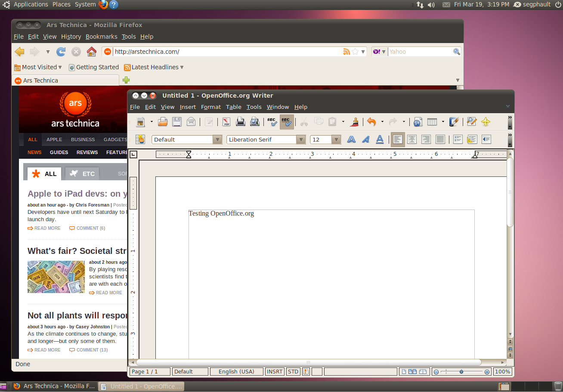Open the Insert menu in Writer

(x=188, y=107)
